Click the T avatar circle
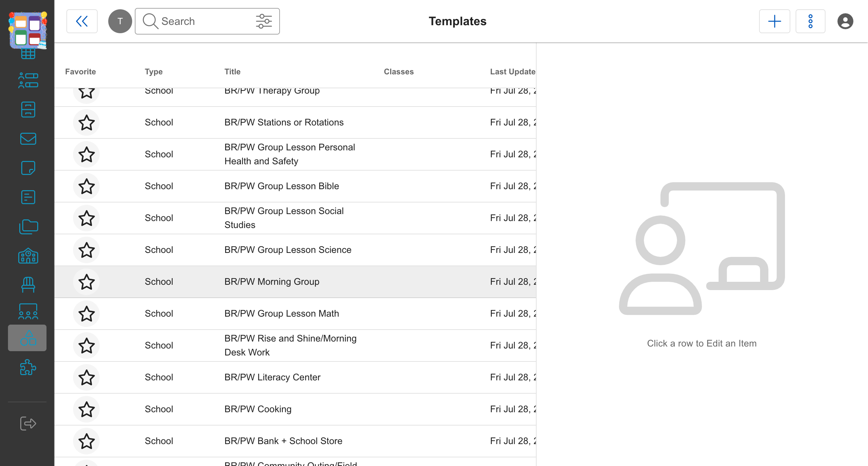The height and width of the screenshot is (466, 868). [120, 21]
